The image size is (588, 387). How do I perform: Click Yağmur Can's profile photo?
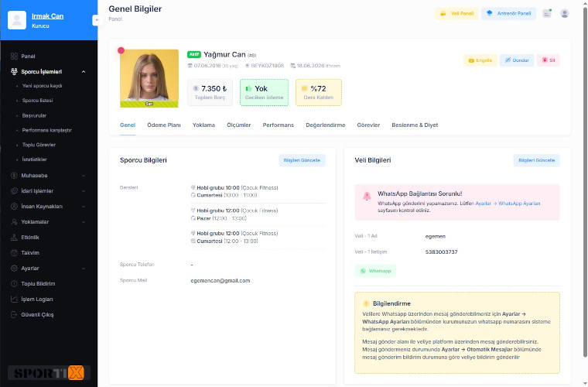149,78
